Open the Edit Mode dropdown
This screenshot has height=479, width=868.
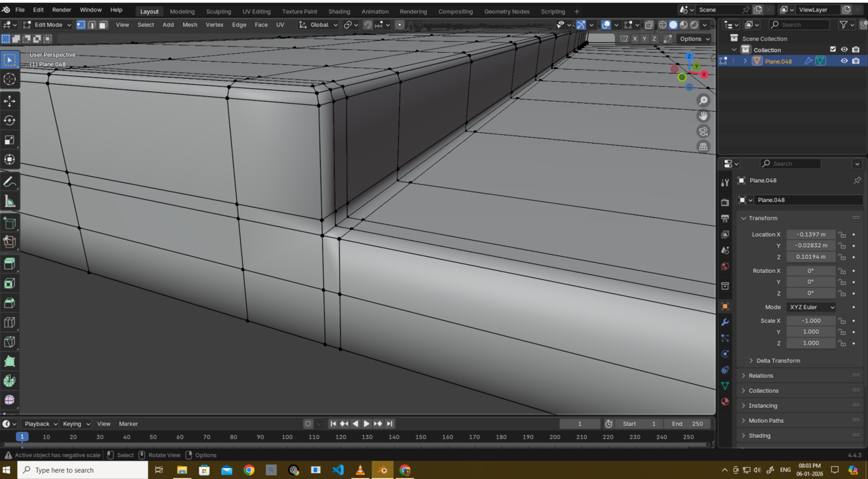47,24
